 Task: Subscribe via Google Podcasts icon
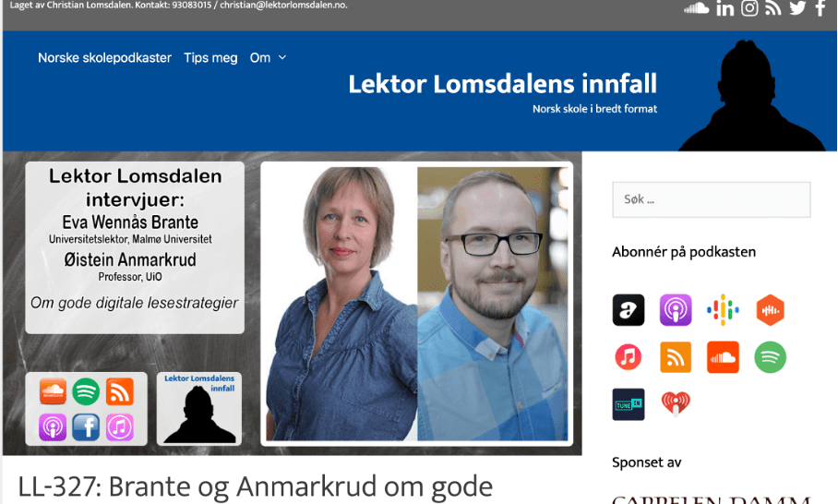click(723, 310)
